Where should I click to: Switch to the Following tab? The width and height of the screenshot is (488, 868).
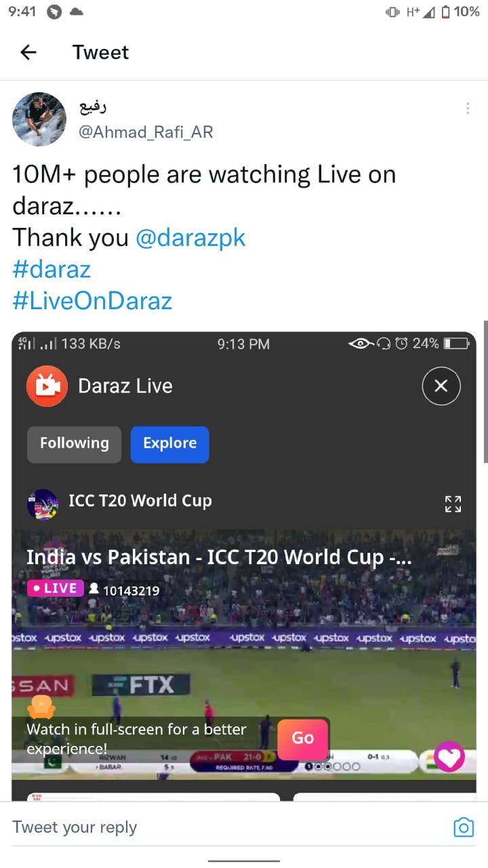(75, 444)
